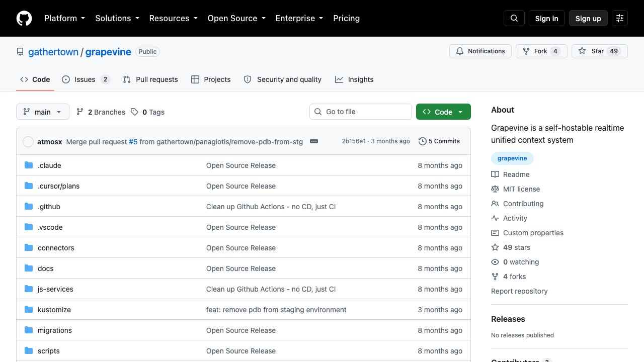Click the Sign in button
This screenshot has width=644, height=362.
point(547,18)
